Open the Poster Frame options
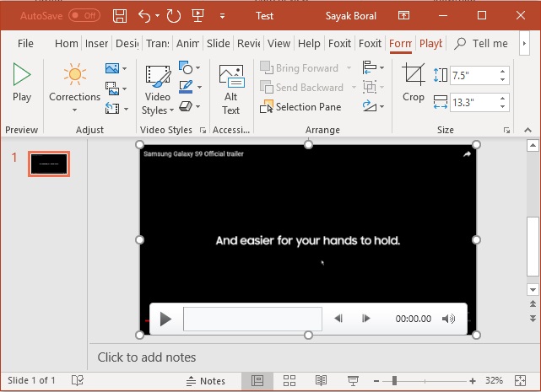The width and height of the screenshot is (541, 392). (116, 89)
